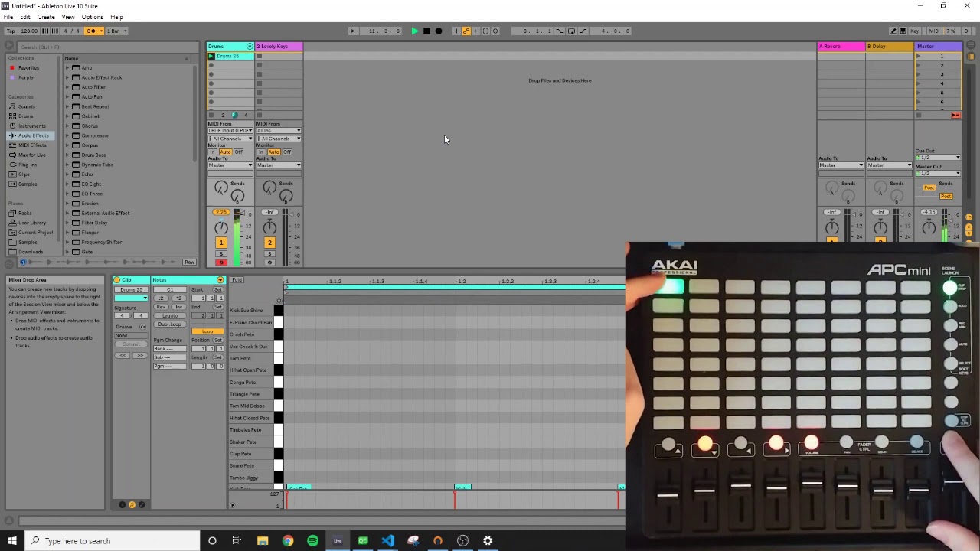This screenshot has height=551, width=980.
Task: Open Spotify from the taskbar
Action: pos(312,541)
